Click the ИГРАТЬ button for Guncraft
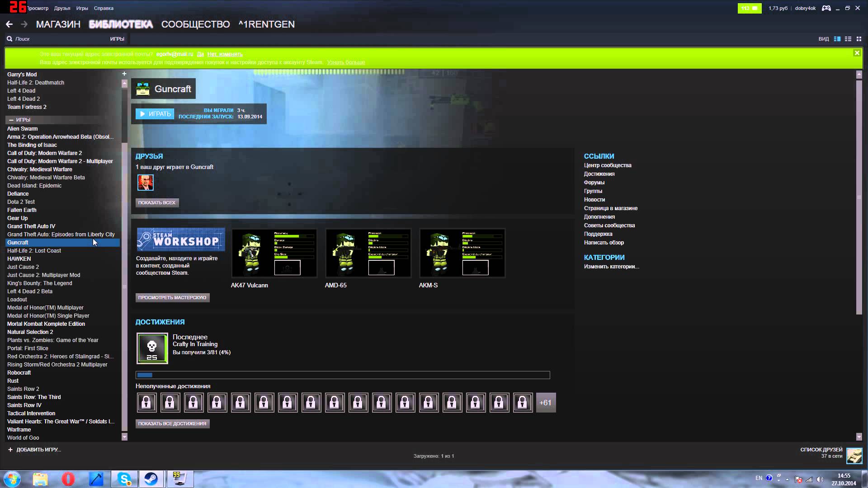Screen dimensions: 868x488 [x=155, y=114]
